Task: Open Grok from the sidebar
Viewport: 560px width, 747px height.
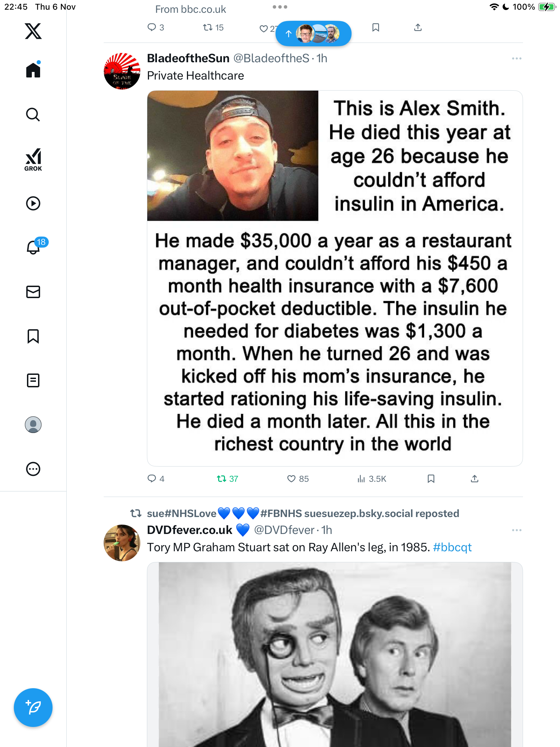Action: tap(33, 159)
